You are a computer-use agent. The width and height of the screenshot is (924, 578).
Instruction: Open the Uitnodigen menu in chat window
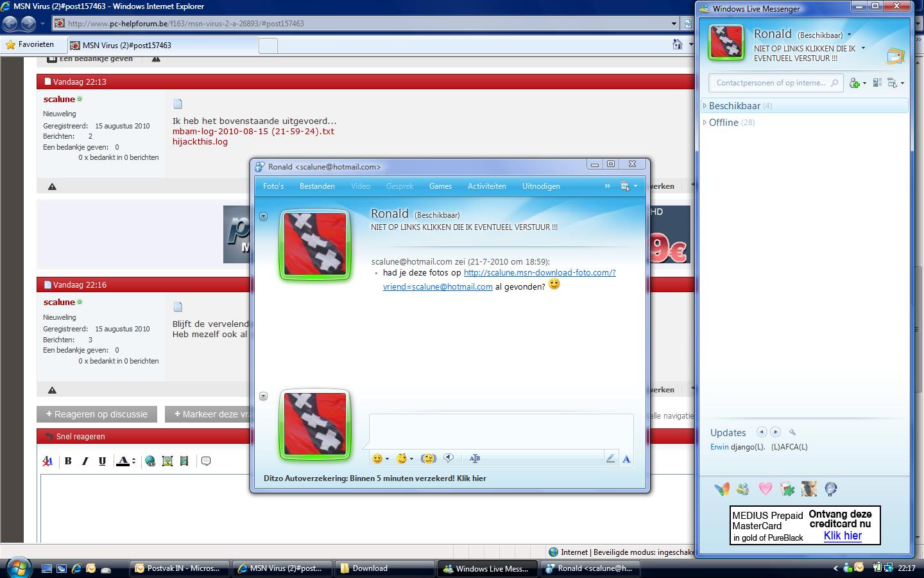tap(541, 186)
